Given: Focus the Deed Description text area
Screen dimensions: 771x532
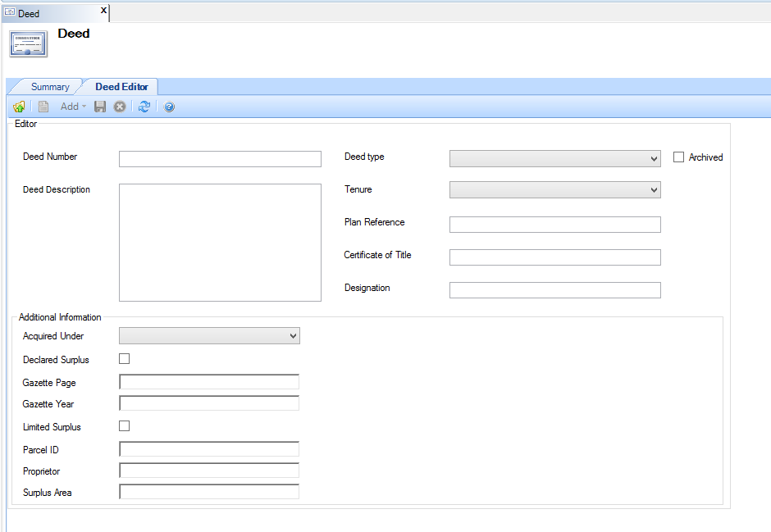Looking at the screenshot, I should point(220,243).
